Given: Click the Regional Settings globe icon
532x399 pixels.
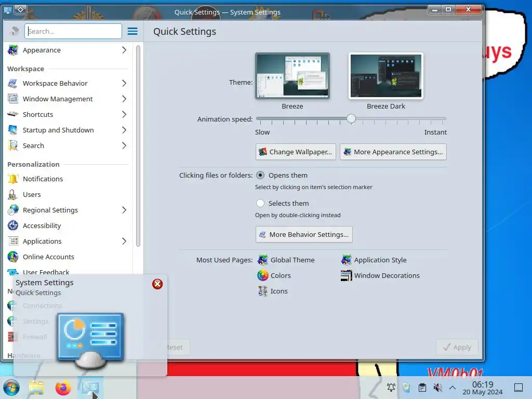Looking at the screenshot, I should click(13, 210).
